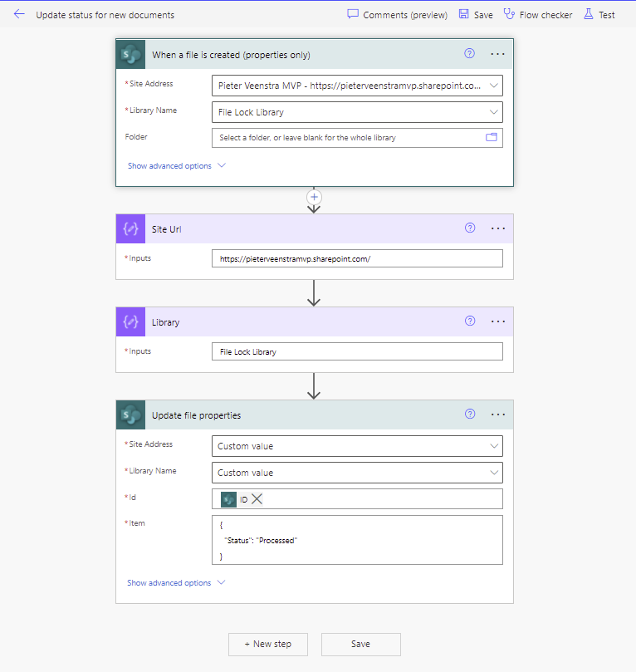Click the Item JSON text box
636x672 pixels.
point(357,540)
